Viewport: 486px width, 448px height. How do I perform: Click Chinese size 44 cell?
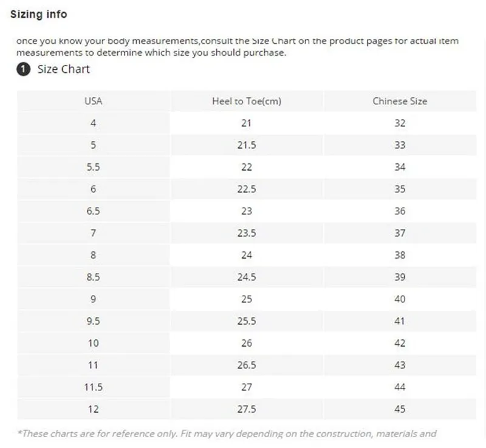[x=400, y=387]
